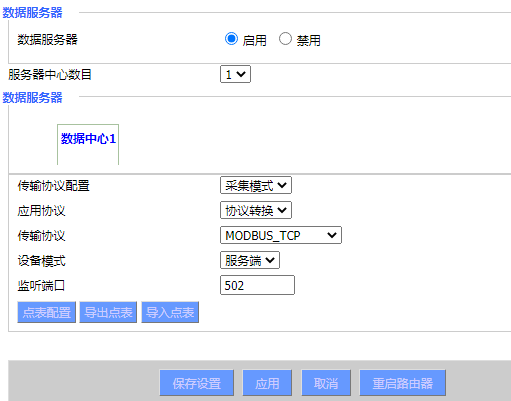
Task: Switch to the 数据中心1 tab
Action: [88, 139]
